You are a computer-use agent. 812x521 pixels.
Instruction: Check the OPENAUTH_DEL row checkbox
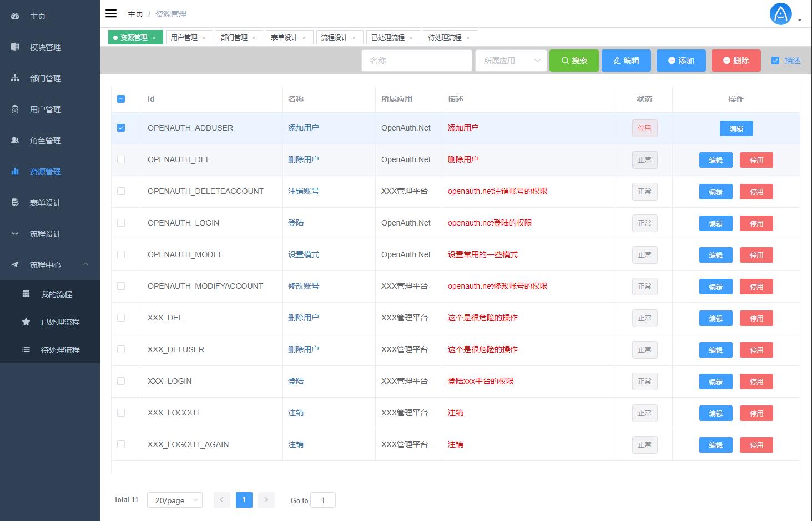121,159
